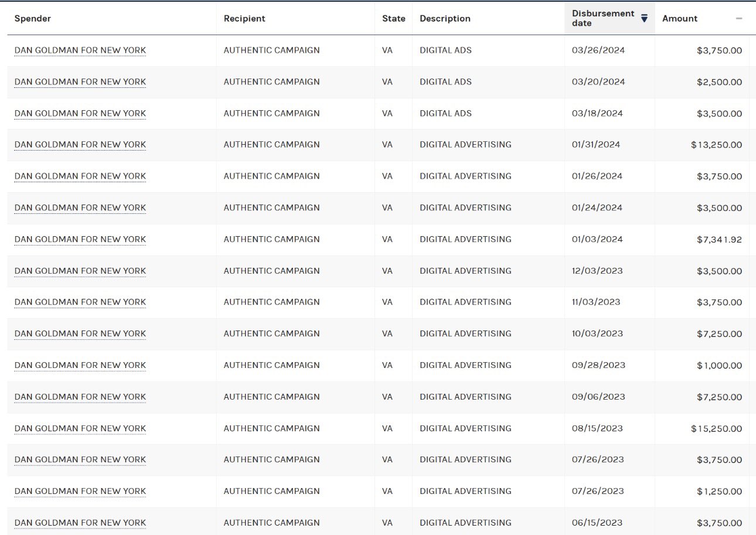
Task: Sort table by Spender column header
Action: [33, 19]
